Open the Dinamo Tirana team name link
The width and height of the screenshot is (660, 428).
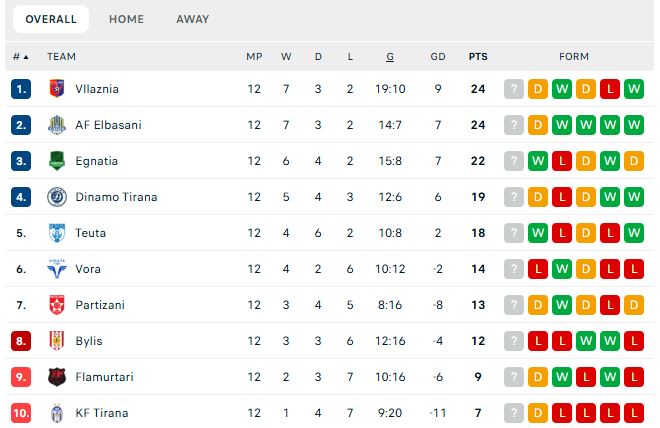click(x=116, y=197)
